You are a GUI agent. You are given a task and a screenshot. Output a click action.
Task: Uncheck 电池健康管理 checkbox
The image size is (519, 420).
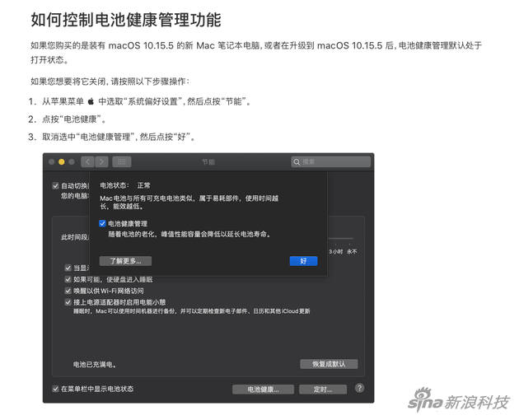[102, 224]
